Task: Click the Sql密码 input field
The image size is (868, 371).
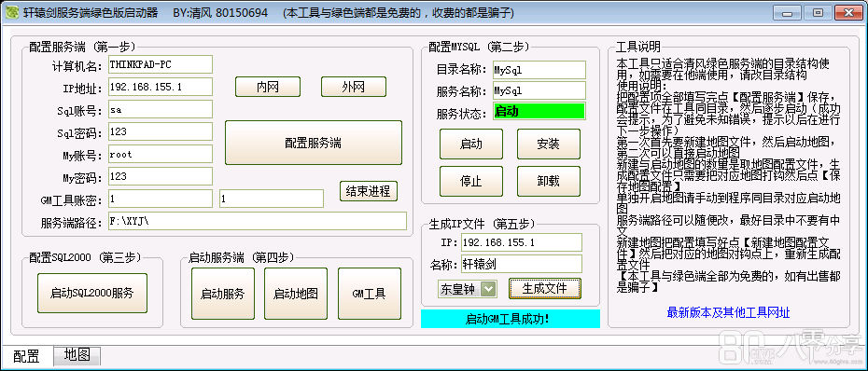Action: pos(161,131)
